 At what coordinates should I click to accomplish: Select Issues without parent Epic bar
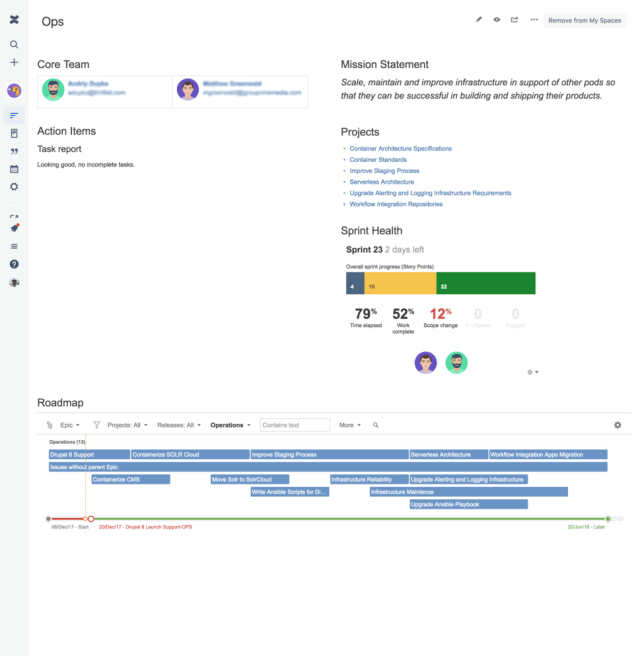[x=328, y=467]
